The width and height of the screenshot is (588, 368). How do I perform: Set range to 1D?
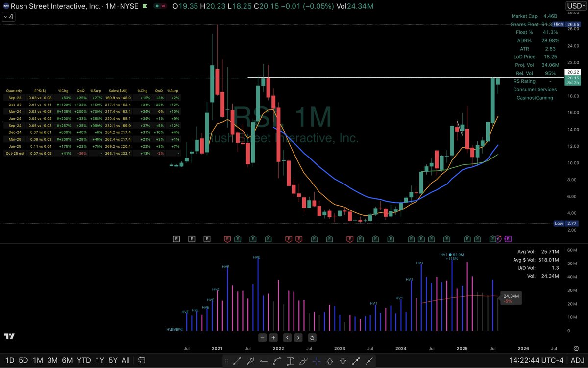coord(10,360)
